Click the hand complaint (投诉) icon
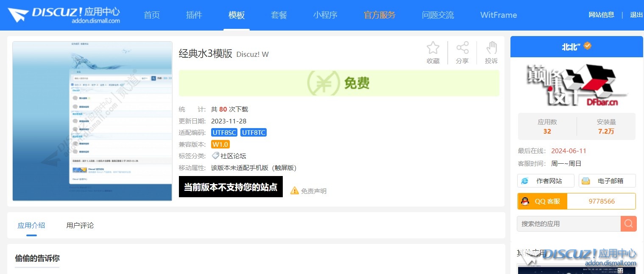Viewport: 644px width, 274px height. click(x=491, y=48)
